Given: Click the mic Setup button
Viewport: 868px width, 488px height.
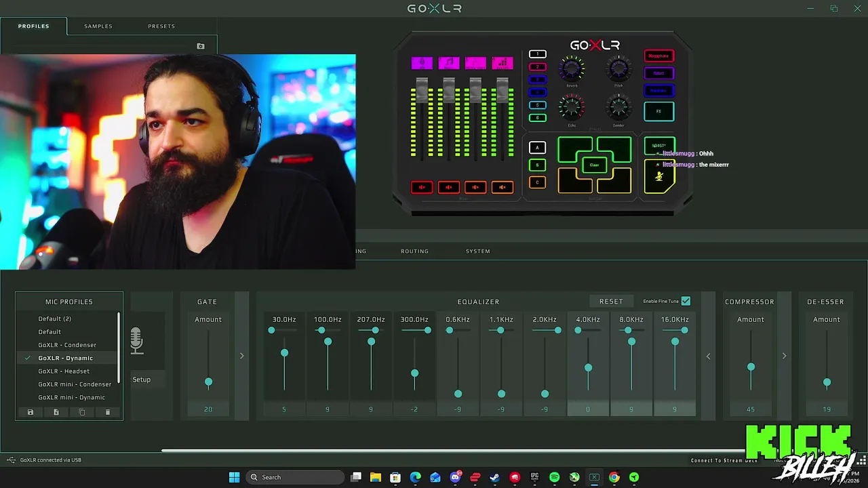Looking at the screenshot, I should [142, 380].
